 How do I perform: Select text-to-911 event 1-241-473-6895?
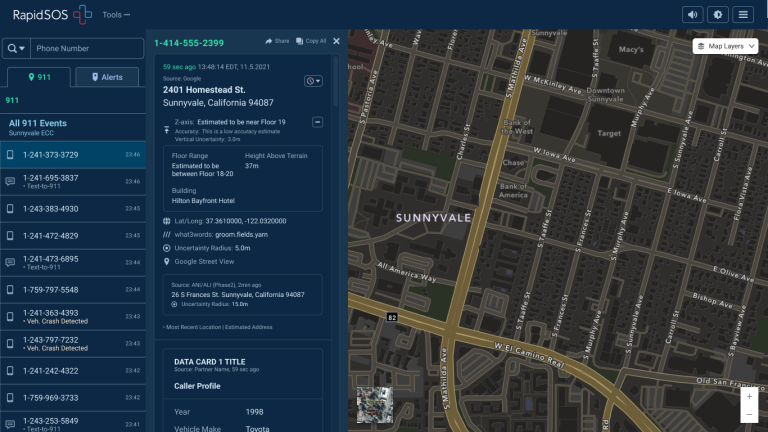73,263
